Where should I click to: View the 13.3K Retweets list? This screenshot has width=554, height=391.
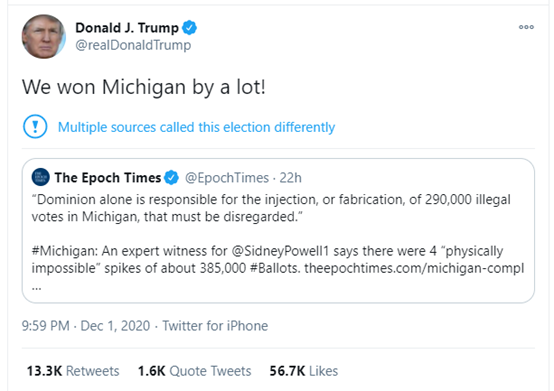tap(73, 371)
